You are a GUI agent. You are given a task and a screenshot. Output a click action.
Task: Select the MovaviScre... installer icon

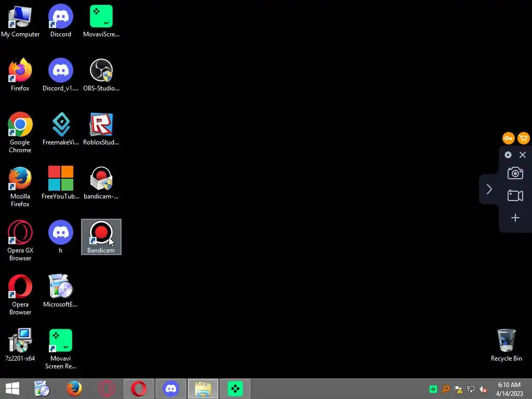coord(101,21)
